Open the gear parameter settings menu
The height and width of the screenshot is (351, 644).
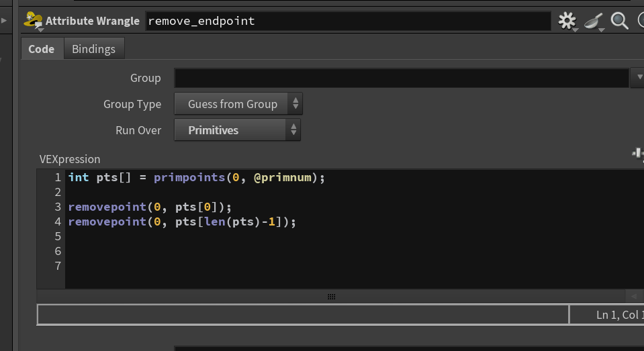[567, 21]
